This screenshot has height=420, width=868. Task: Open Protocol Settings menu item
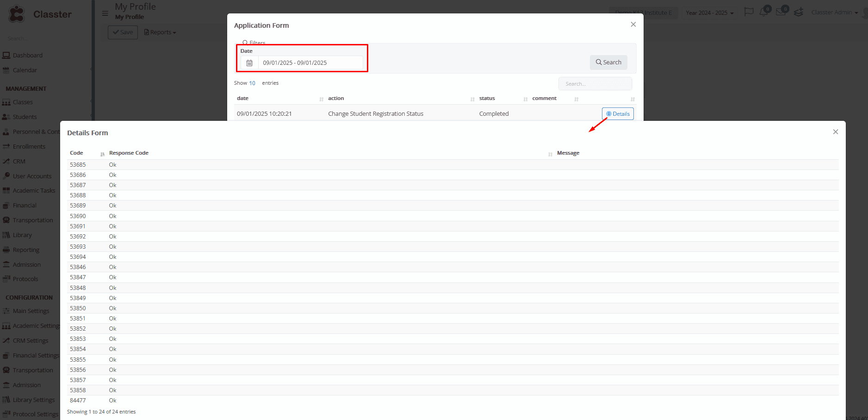coord(36,414)
